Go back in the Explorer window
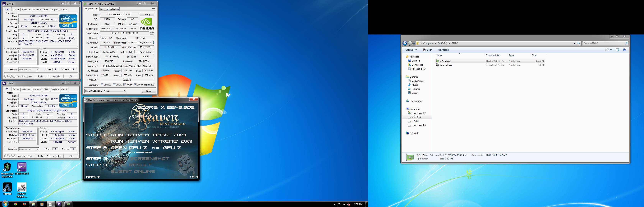This screenshot has height=207, width=644. click(405, 44)
